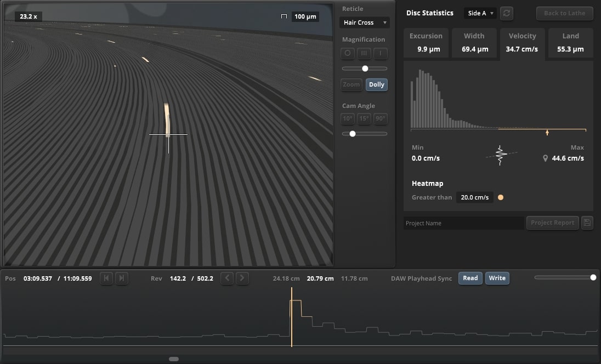Switch to the Excursion statistics tab
Image resolution: width=601 pixels, height=364 pixels.
[426, 43]
